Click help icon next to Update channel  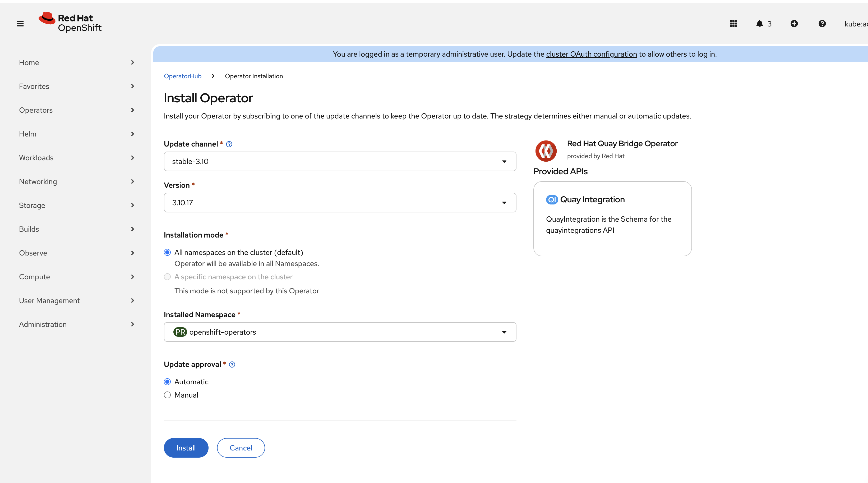[x=229, y=144]
